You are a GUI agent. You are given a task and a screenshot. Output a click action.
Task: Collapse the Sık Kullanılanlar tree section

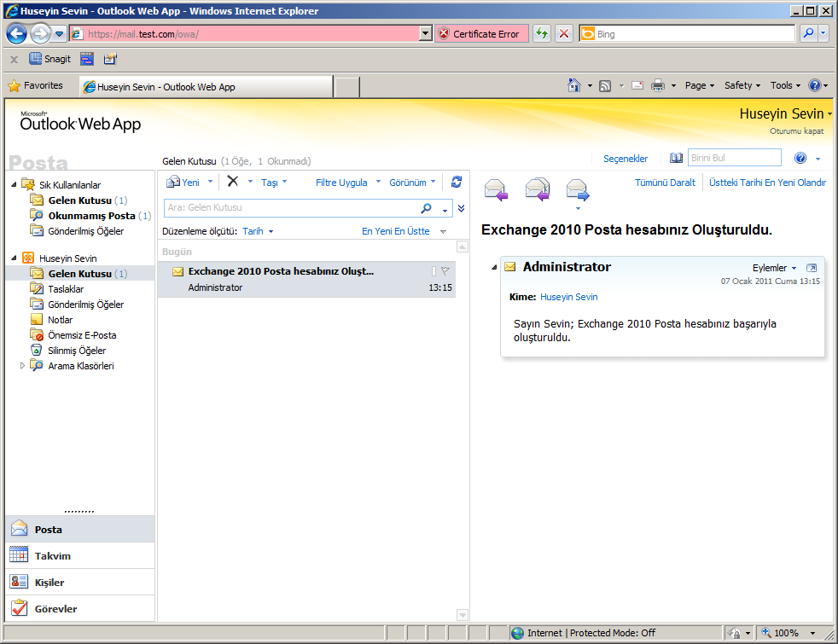(x=14, y=185)
